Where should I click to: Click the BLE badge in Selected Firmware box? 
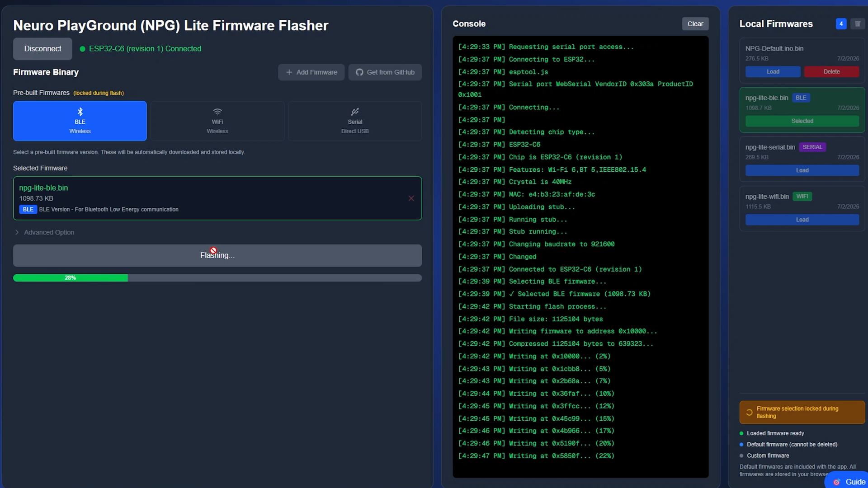pyautogui.click(x=28, y=210)
